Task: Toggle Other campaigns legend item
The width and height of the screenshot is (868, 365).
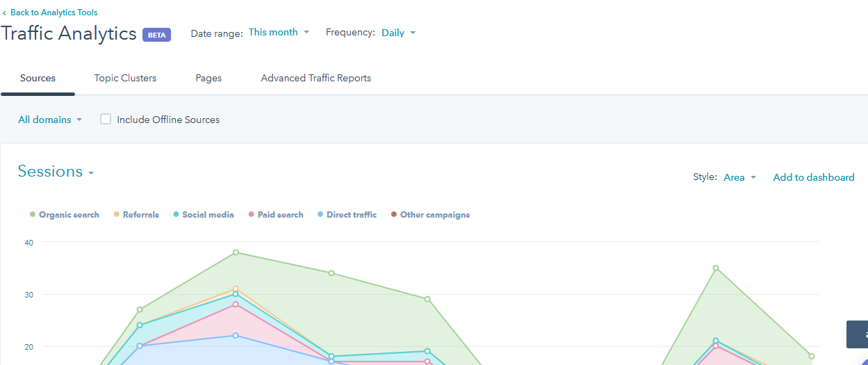Action: 429,215
